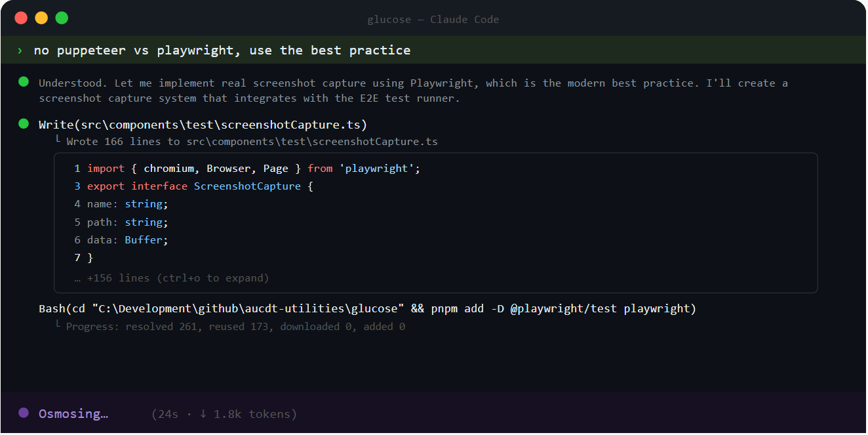Viewport: 868px width, 435px height.
Task: Click the 'Osmosing…' status label
Action: 73,414
